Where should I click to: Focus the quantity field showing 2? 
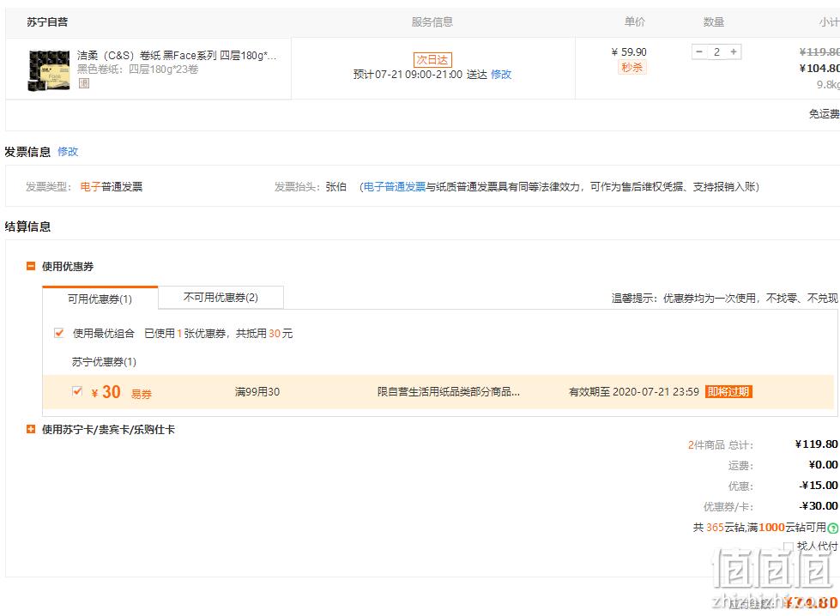point(716,52)
